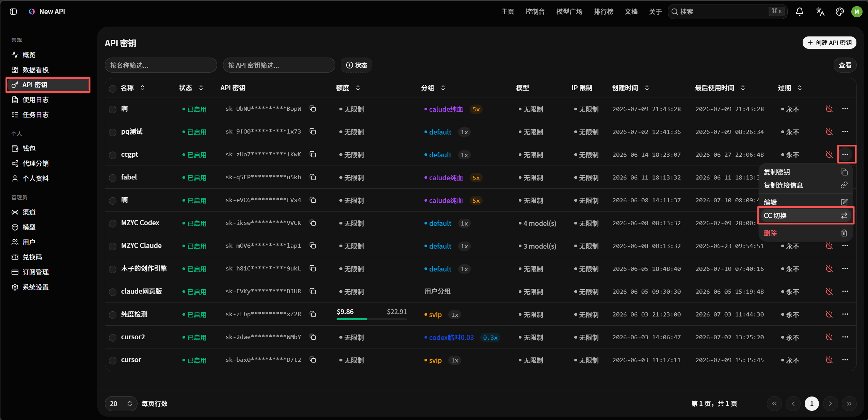Sort by 最后使用时间 column
Viewport: 868px width, 420px height.
(x=720, y=88)
